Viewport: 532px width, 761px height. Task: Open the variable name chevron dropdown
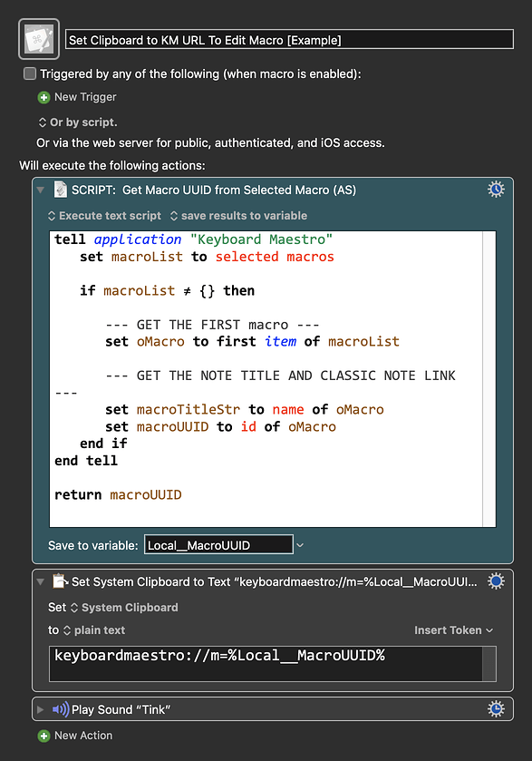click(x=300, y=545)
